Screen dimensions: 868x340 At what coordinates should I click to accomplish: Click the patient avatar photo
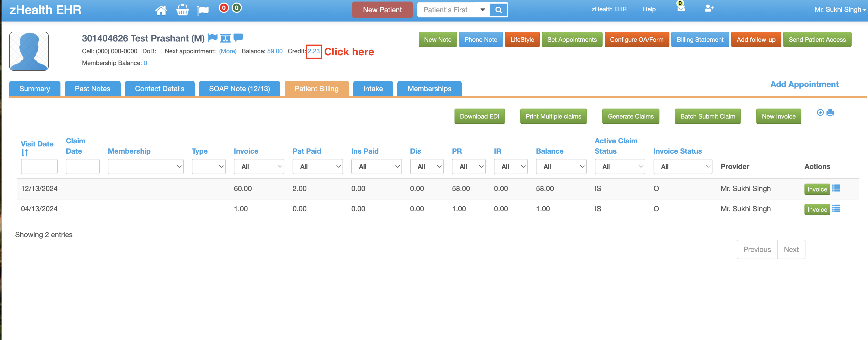[x=29, y=51]
